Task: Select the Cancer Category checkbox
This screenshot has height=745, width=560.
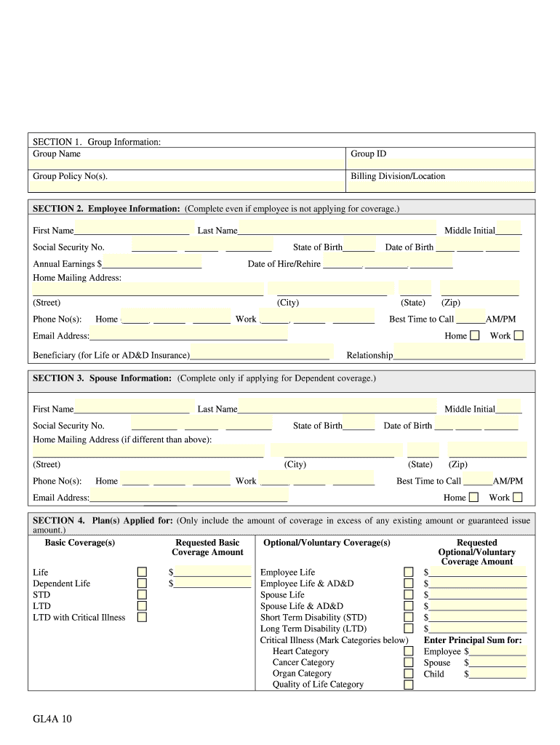Action: point(409,662)
